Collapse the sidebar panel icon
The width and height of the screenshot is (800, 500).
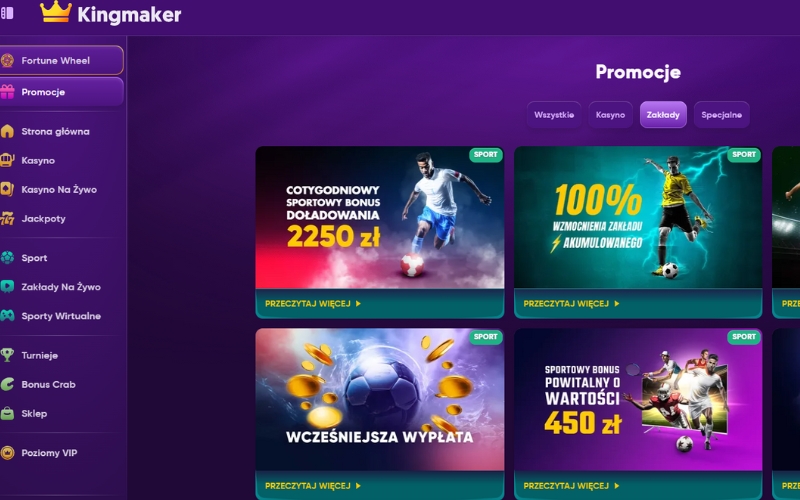click(x=7, y=13)
